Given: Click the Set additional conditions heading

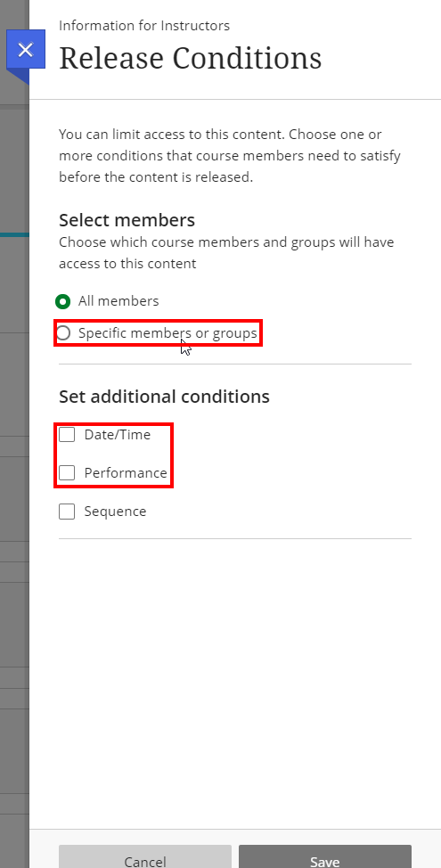Looking at the screenshot, I should click(x=164, y=397).
